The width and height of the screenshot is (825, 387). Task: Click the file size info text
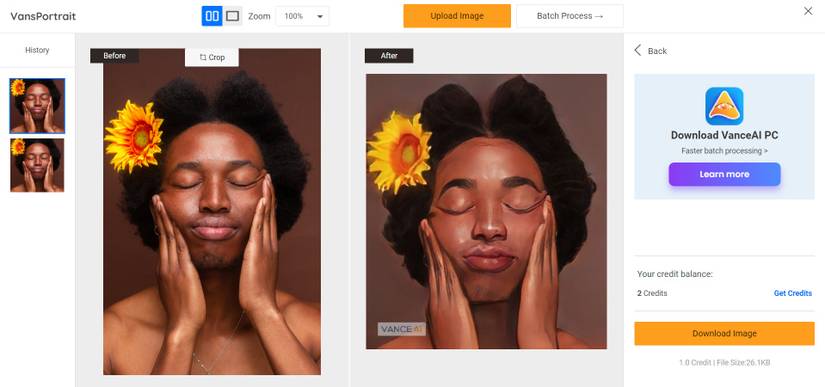point(724,363)
